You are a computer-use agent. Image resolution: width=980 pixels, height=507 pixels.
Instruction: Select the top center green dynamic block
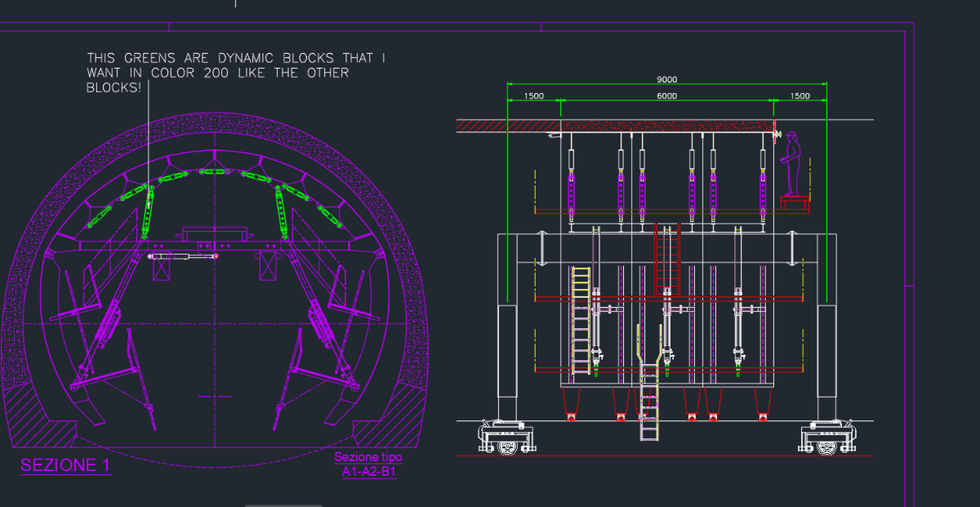(212, 171)
